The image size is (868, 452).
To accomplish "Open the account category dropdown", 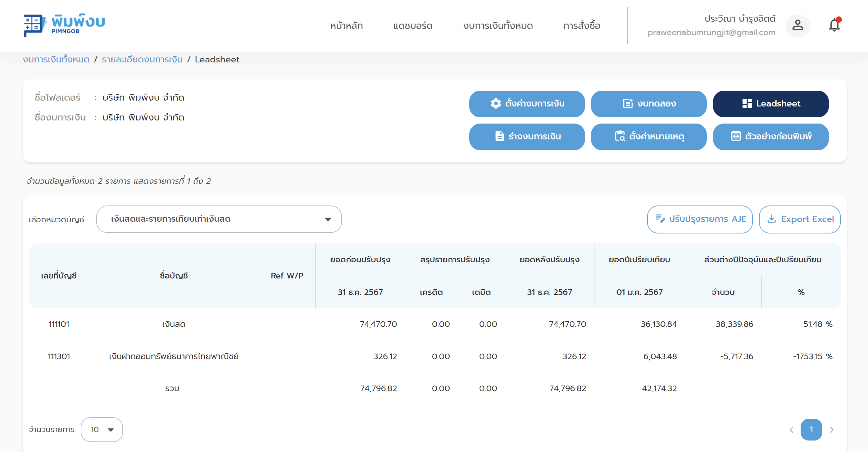I will 219,219.
